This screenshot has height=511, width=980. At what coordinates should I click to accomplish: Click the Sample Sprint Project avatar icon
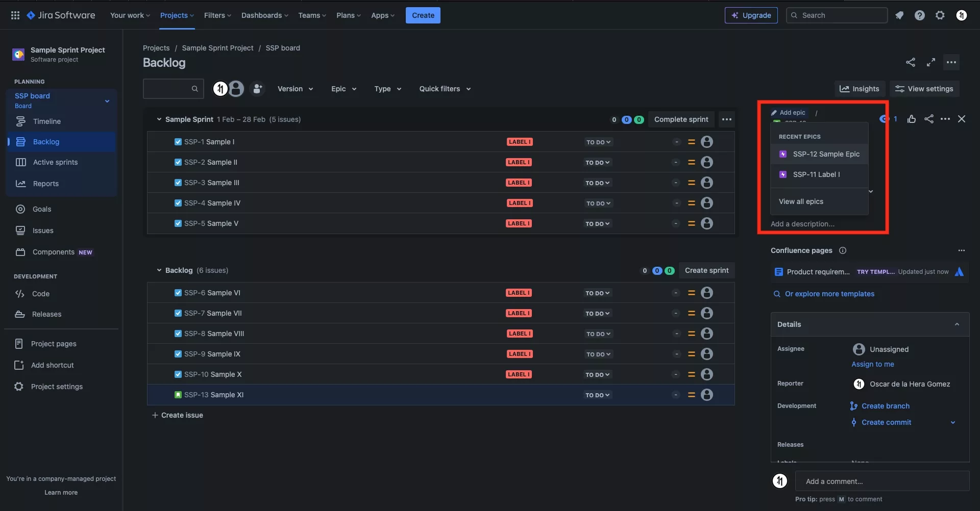tap(18, 54)
